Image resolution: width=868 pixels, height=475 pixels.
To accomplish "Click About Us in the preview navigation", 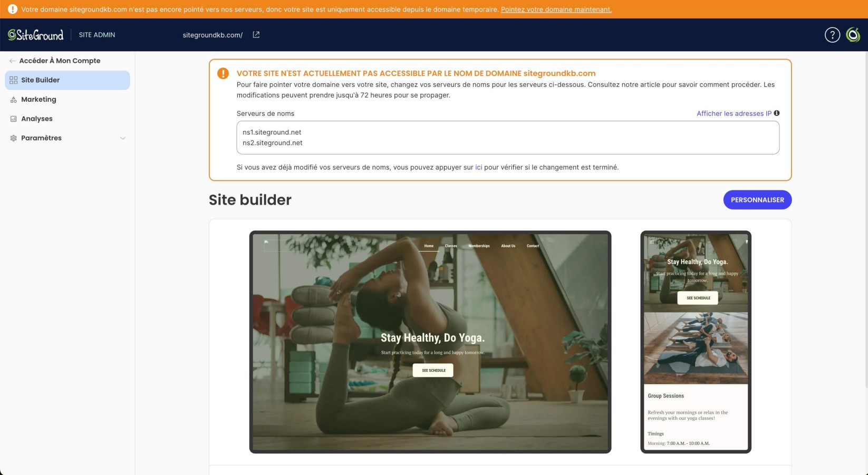I will [508, 246].
